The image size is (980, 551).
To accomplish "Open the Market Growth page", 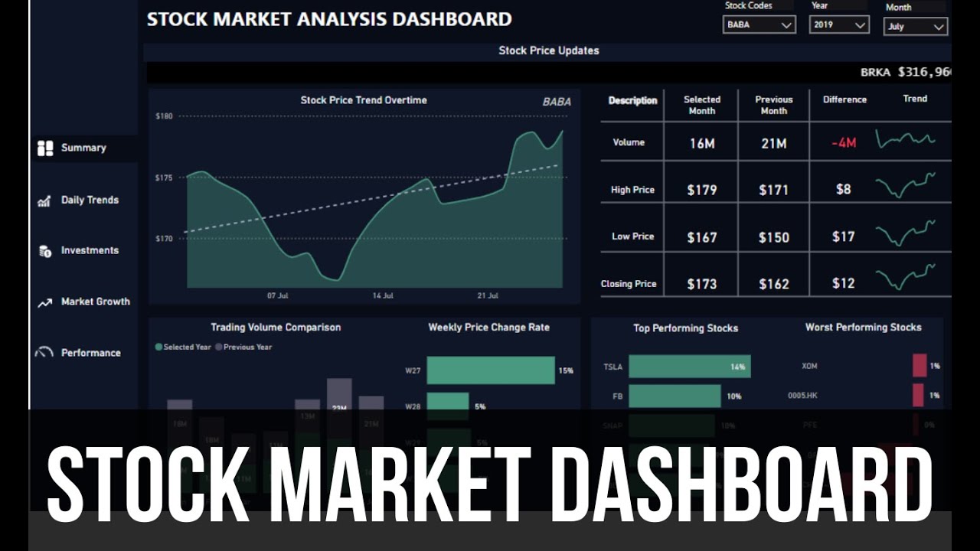I will click(x=96, y=302).
